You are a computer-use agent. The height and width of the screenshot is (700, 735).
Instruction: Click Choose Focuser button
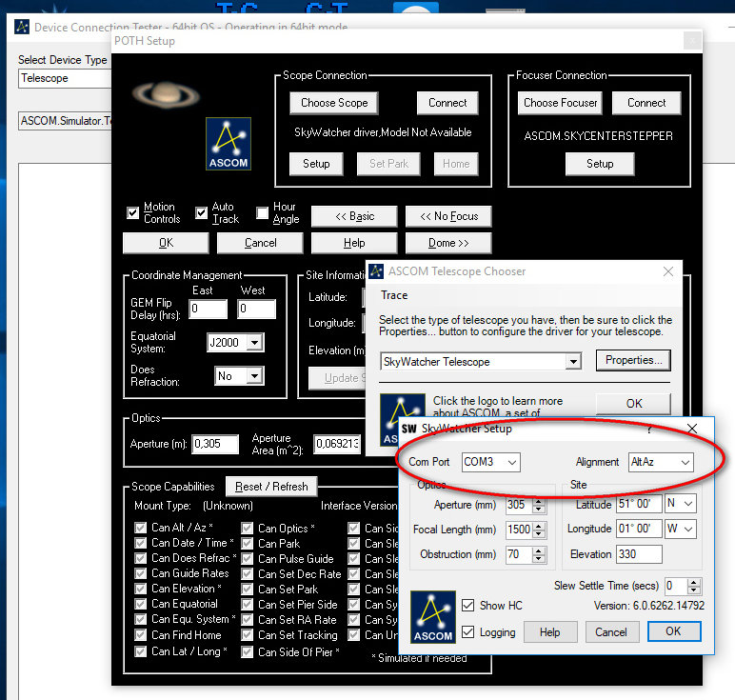[x=560, y=103]
